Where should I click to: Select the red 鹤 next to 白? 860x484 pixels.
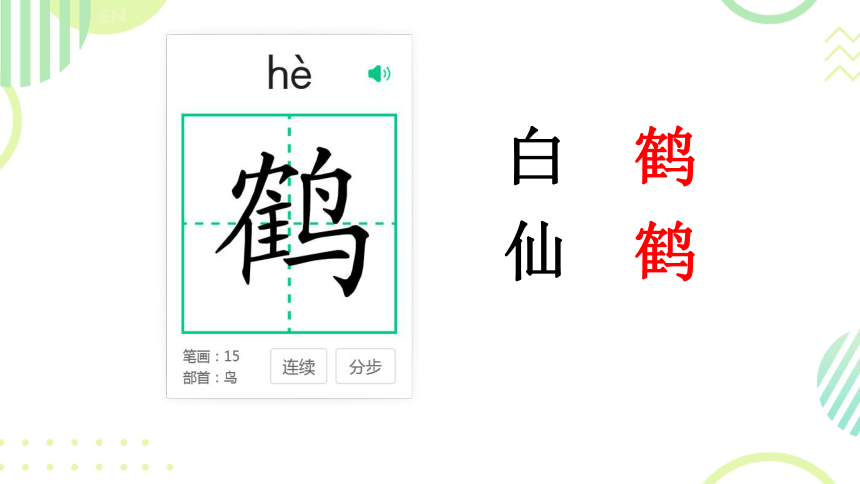coord(665,156)
